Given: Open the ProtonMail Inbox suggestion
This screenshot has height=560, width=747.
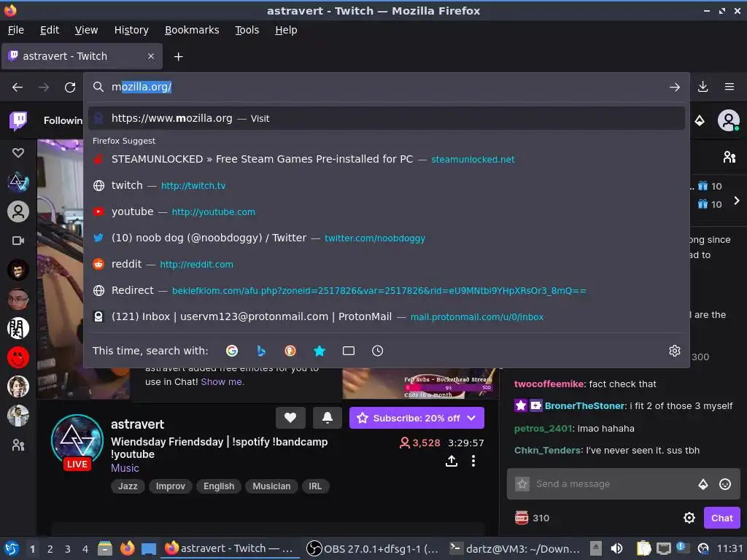Looking at the screenshot, I should tap(387, 316).
